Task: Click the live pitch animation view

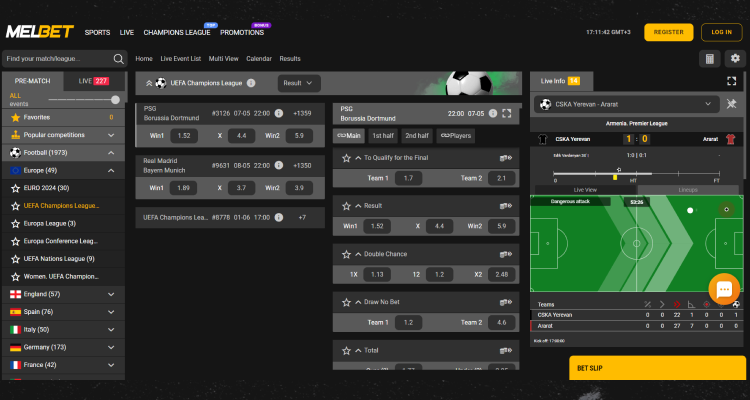Action: (637, 244)
